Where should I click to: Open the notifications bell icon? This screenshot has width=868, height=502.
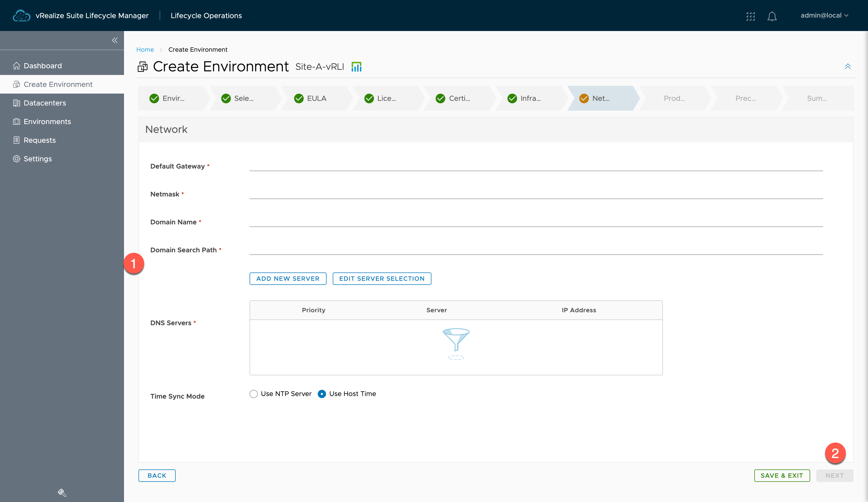coord(772,16)
